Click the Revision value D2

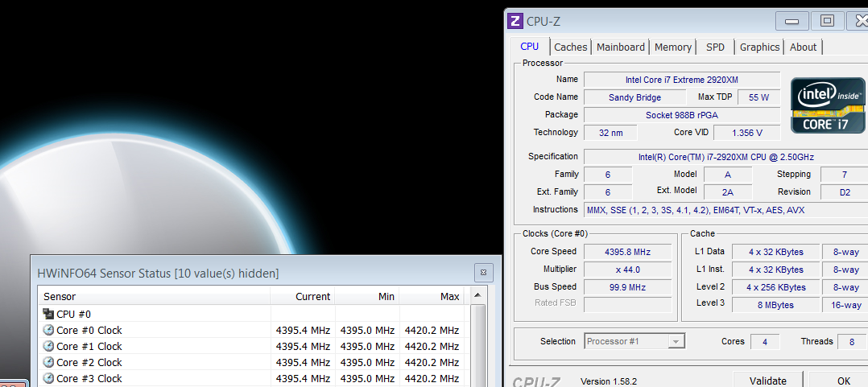[844, 192]
